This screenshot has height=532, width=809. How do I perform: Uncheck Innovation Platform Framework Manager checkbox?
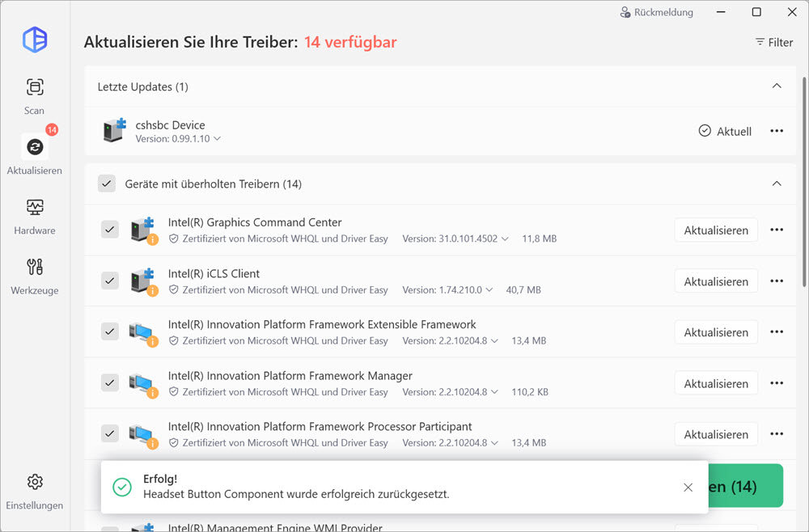(x=110, y=382)
